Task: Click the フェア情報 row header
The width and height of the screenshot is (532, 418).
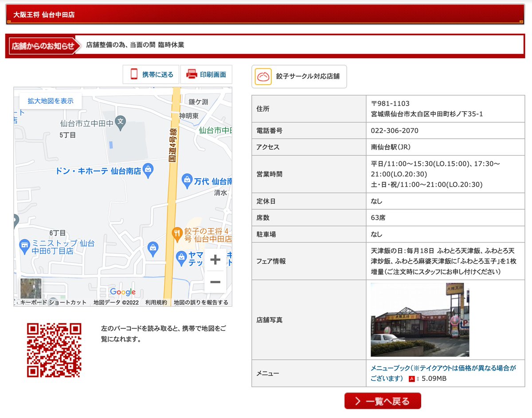Action: coord(309,261)
